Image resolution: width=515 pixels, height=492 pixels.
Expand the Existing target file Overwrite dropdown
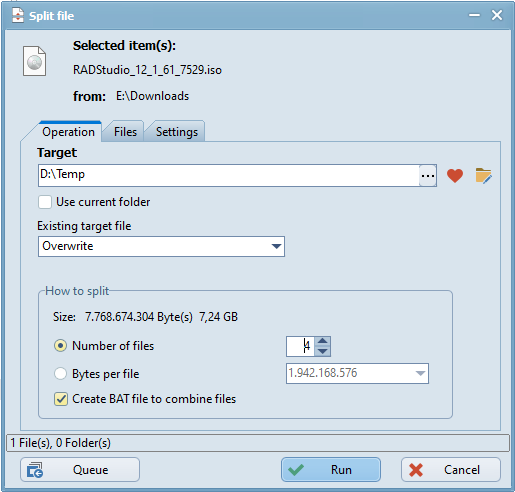coord(161,247)
